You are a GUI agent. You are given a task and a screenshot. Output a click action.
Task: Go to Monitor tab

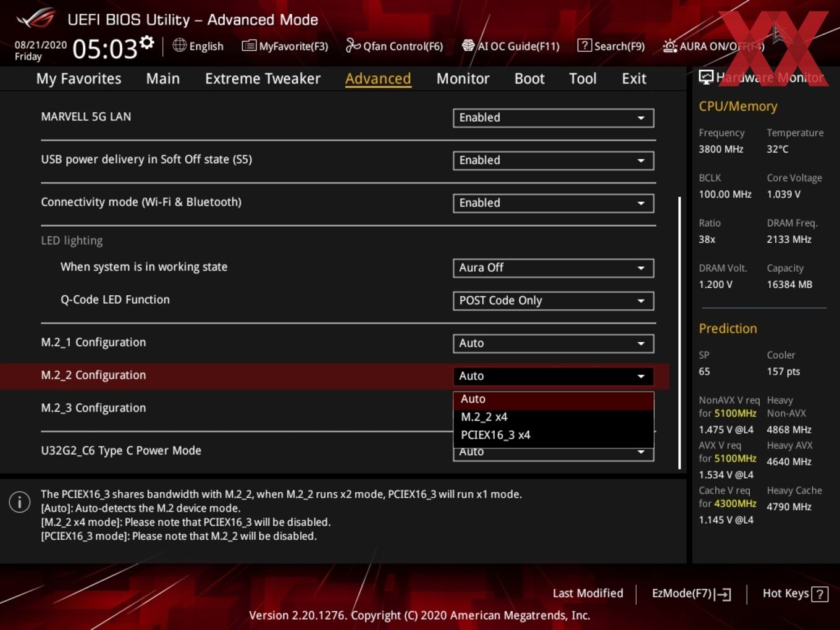[463, 78]
